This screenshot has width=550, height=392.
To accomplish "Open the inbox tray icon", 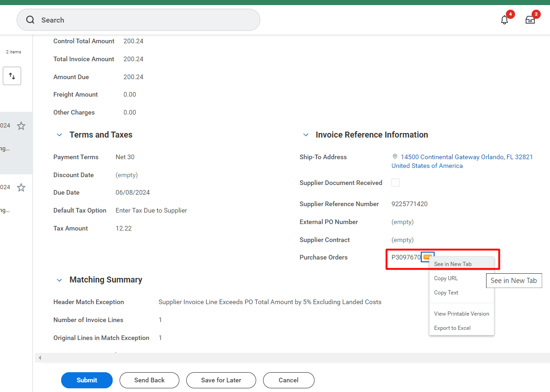I will click(x=530, y=20).
